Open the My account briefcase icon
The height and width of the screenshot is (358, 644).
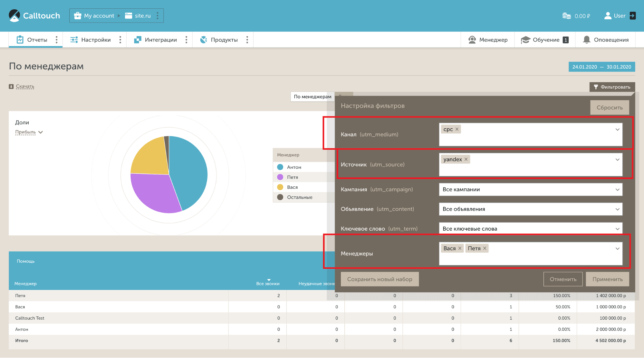pyautogui.click(x=77, y=15)
